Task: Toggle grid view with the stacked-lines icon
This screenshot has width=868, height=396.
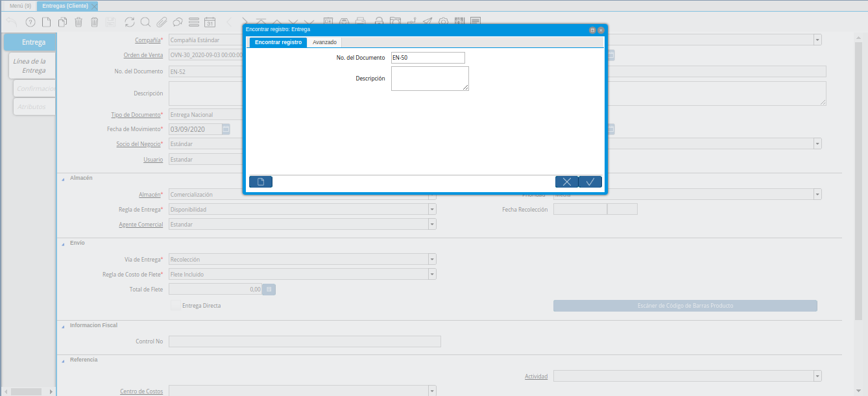Action: tap(193, 22)
